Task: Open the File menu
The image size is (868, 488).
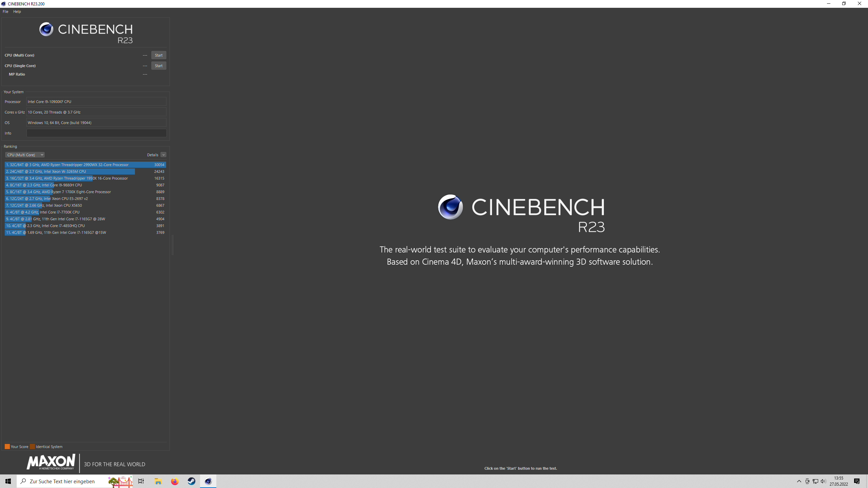Action: pyautogui.click(x=5, y=12)
